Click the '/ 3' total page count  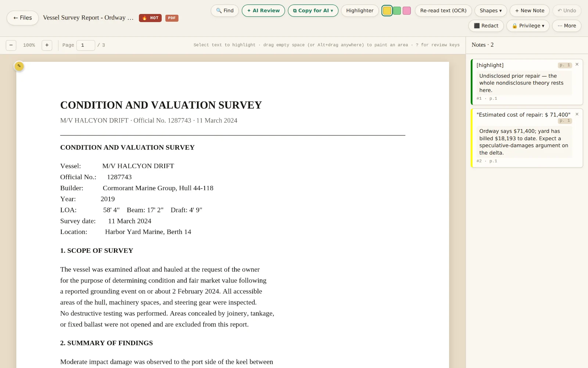coord(101,45)
